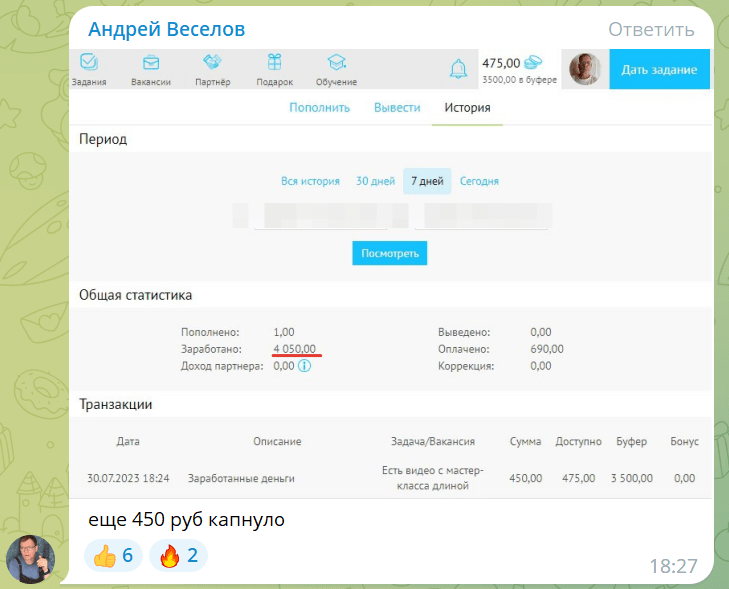The width and height of the screenshot is (729, 589).
Task: Click the sender avatar beside the message
Action: [30, 559]
